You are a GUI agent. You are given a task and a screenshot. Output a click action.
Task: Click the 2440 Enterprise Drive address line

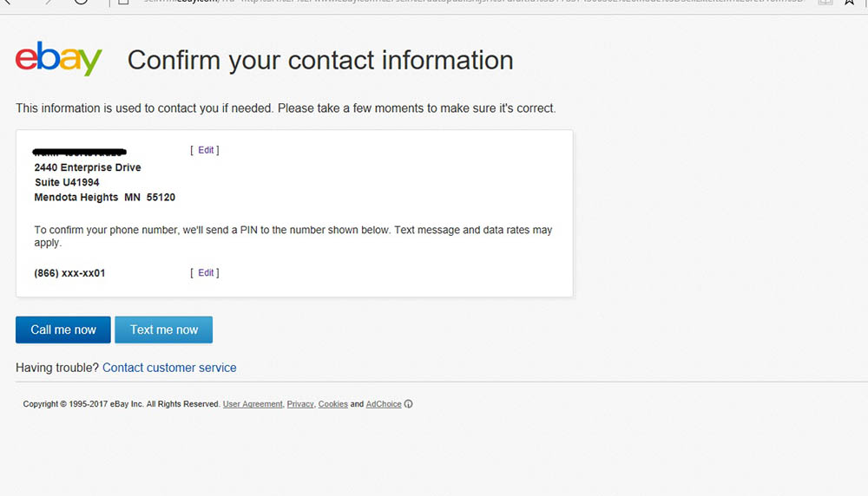88,167
